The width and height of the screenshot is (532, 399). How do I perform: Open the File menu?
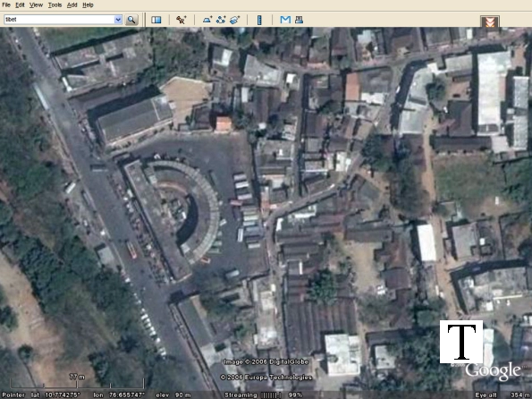pos(6,5)
